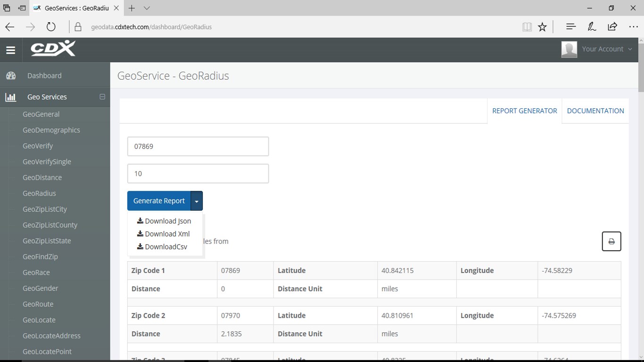Click the add notes pen icon

click(x=592, y=27)
